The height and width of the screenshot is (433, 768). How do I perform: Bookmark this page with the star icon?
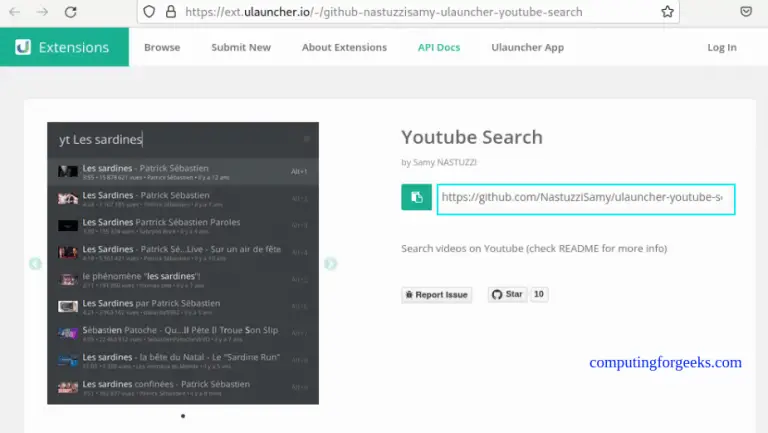click(667, 12)
